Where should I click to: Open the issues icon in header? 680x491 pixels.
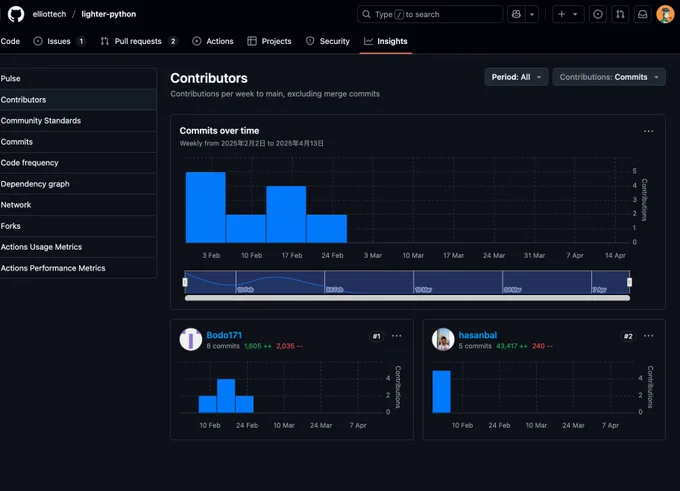(598, 14)
